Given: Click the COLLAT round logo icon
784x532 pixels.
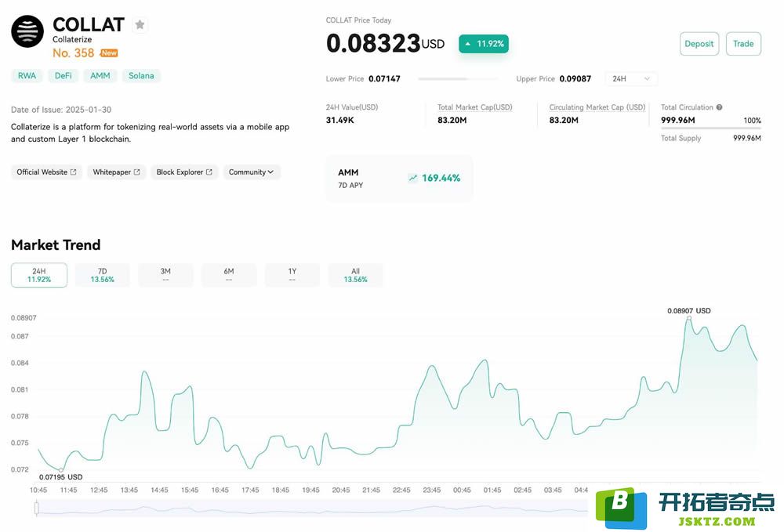Looking at the screenshot, I should [27, 31].
